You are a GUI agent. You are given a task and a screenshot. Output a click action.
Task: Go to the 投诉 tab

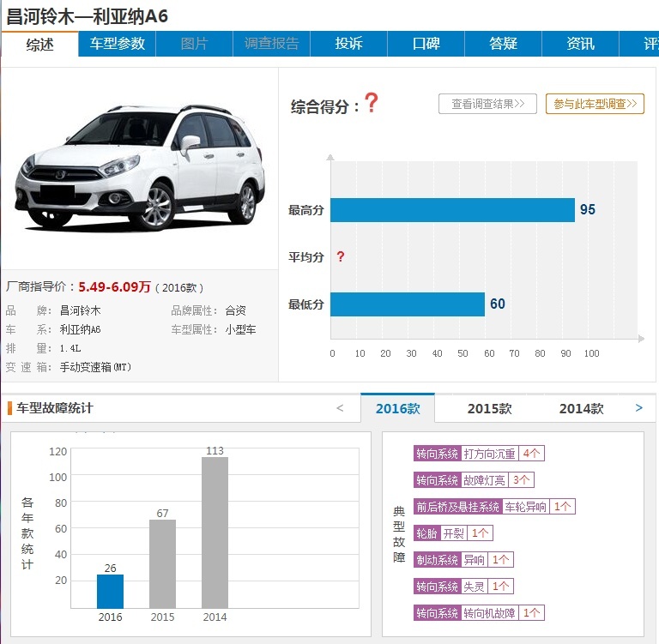349,44
